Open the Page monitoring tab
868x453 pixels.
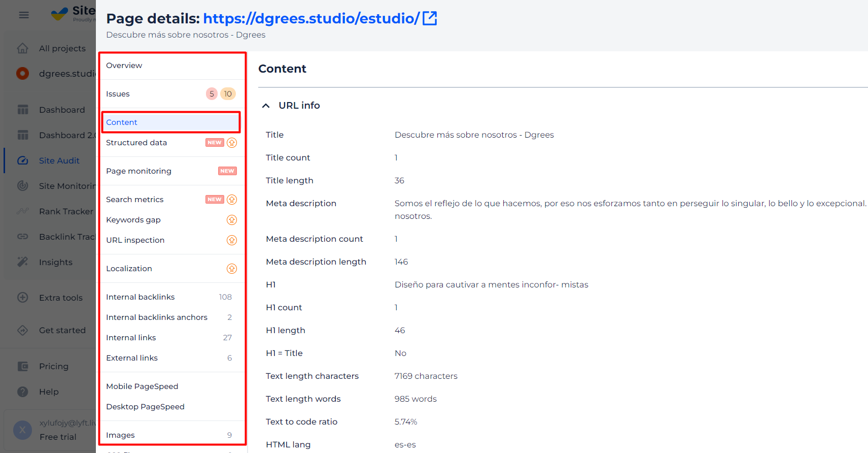171,171
